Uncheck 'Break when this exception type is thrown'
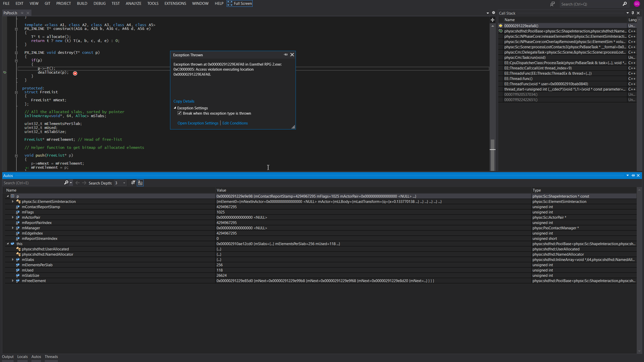The width and height of the screenshot is (644, 362). point(179,113)
